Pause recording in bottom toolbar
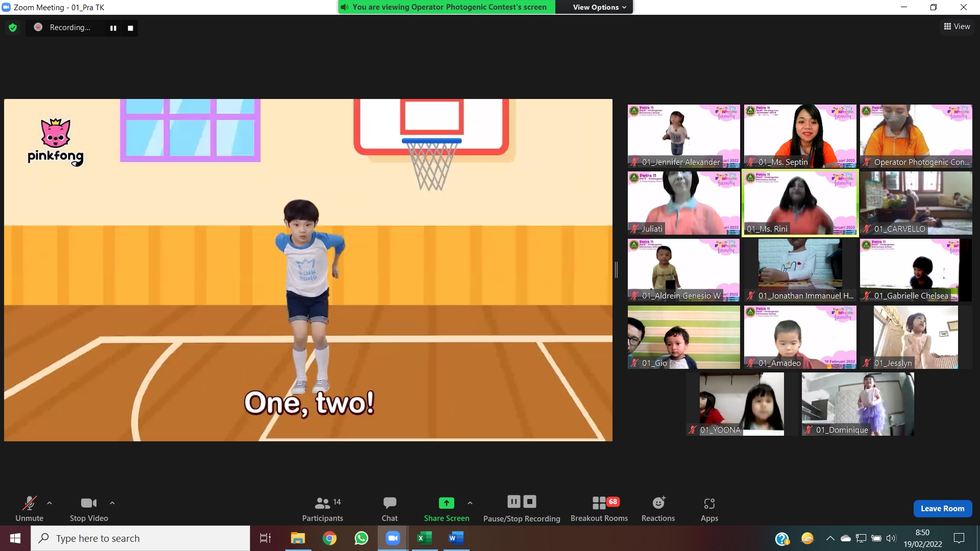 (x=514, y=502)
